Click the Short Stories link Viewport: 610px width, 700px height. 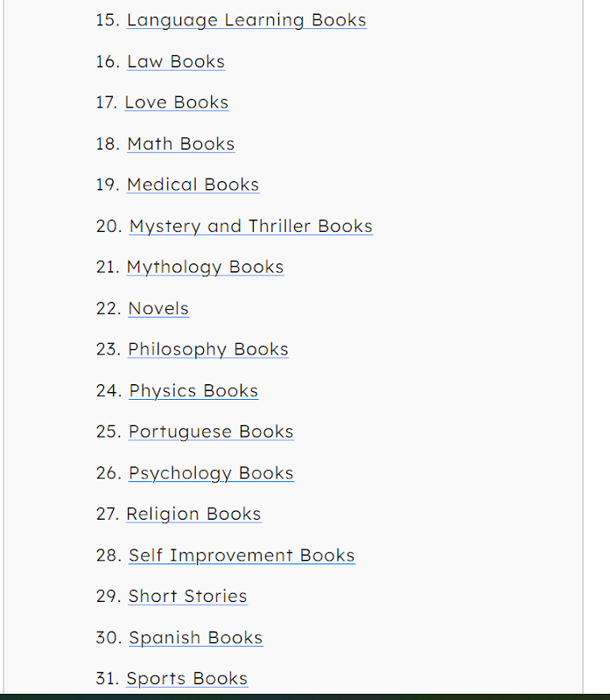point(187,596)
